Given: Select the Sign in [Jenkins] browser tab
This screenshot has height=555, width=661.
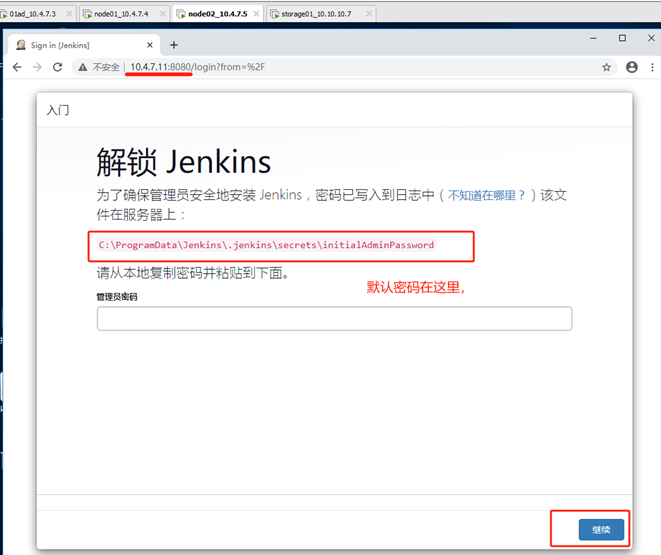Looking at the screenshot, I should click(83, 45).
